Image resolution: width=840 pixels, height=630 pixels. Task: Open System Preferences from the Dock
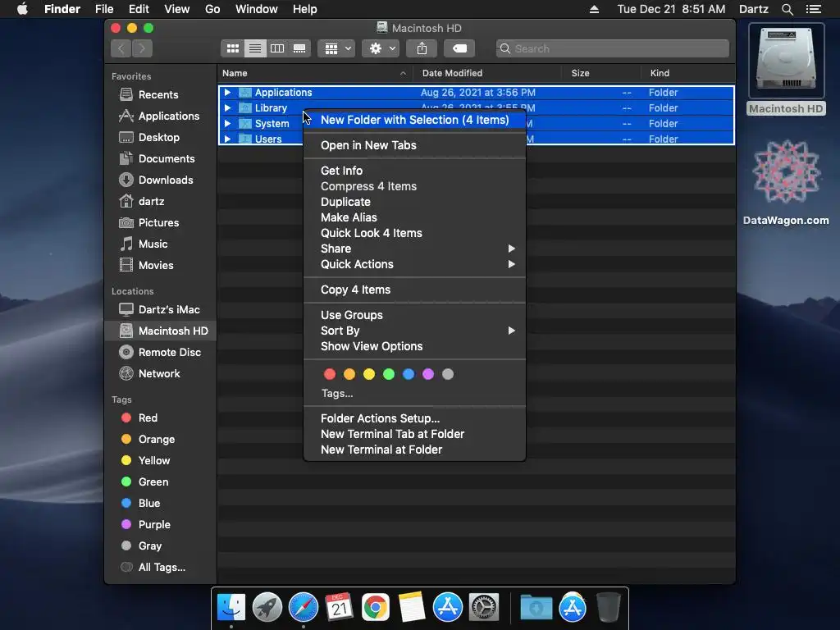click(484, 608)
